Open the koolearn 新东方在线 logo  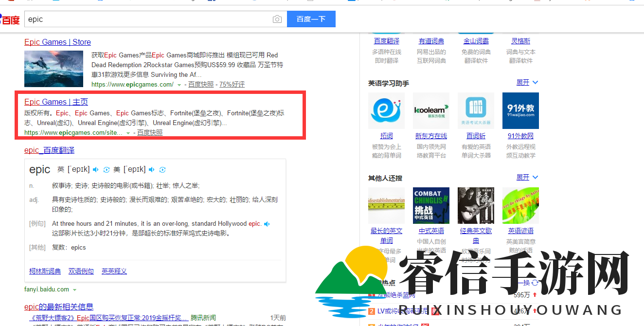[431, 111]
